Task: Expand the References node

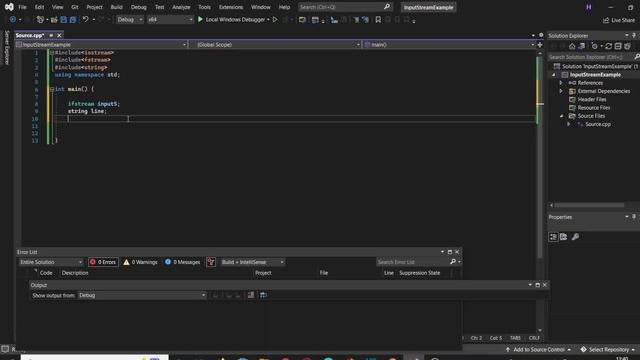Action: point(561,83)
